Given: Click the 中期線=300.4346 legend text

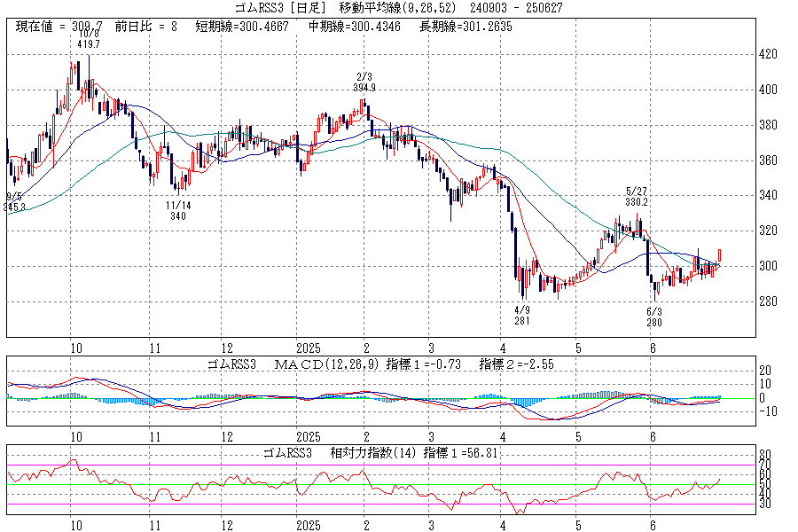Looking at the screenshot, I should pyautogui.click(x=355, y=27).
